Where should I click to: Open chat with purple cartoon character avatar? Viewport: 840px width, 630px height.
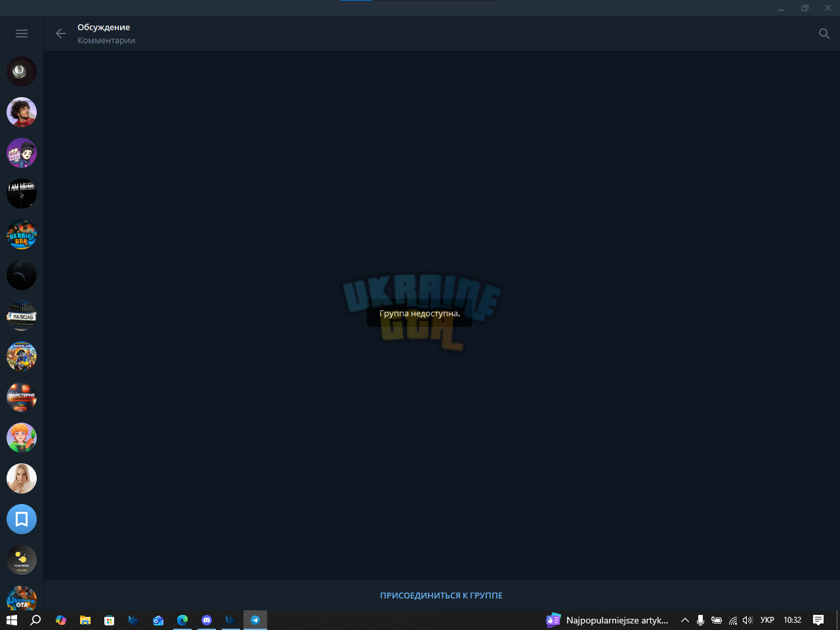(22, 153)
